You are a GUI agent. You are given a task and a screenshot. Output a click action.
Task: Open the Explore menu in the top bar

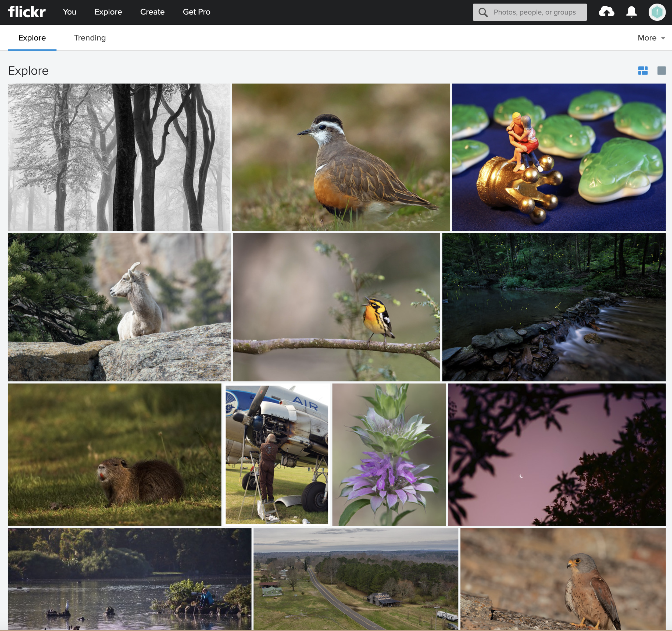pyautogui.click(x=108, y=12)
